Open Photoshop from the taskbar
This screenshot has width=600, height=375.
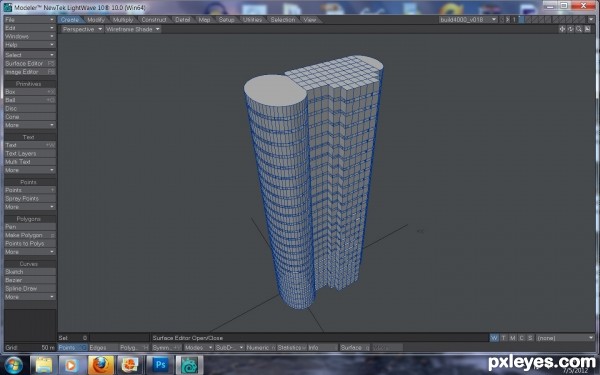pyautogui.click(x=160, y=365)
